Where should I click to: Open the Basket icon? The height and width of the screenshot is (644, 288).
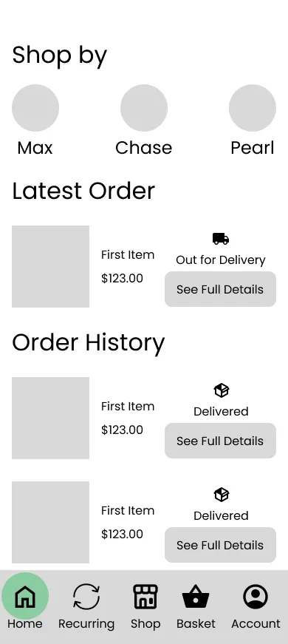(x=196, y=597)
